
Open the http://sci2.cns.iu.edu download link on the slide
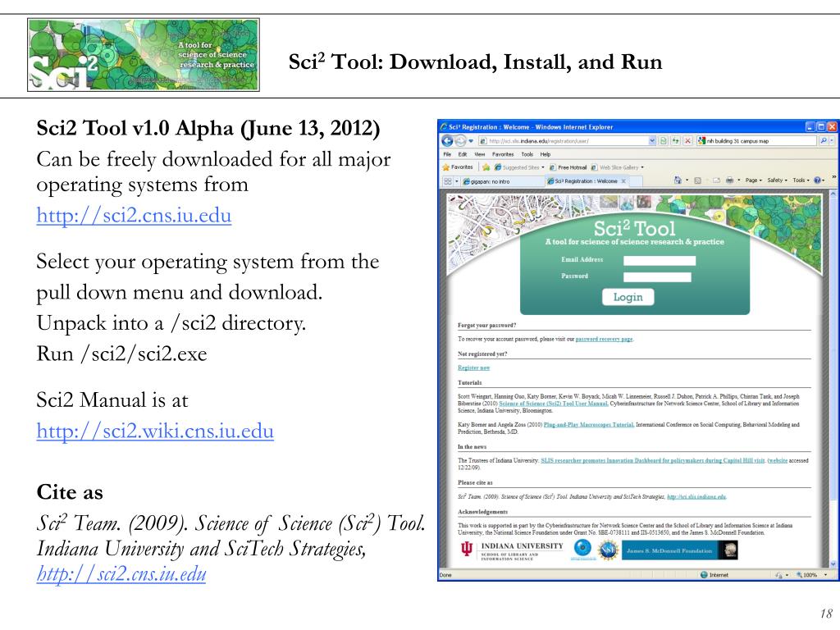134,216
